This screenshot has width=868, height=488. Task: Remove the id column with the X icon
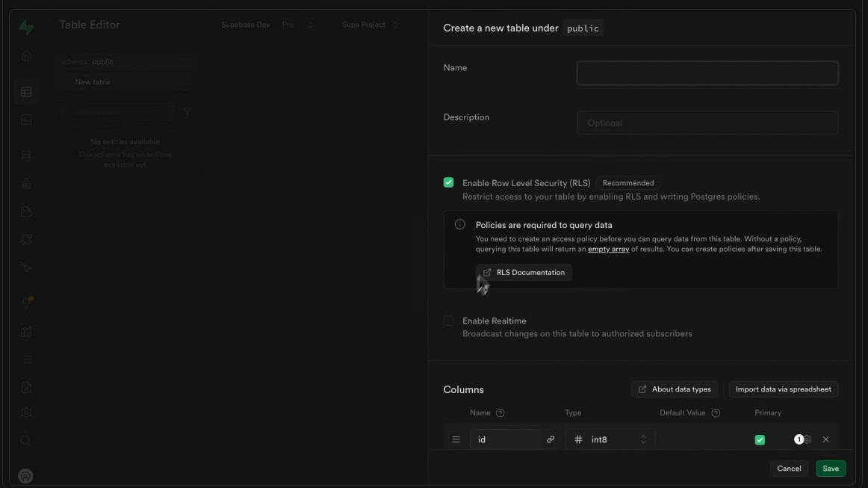[x=825, y=439]
